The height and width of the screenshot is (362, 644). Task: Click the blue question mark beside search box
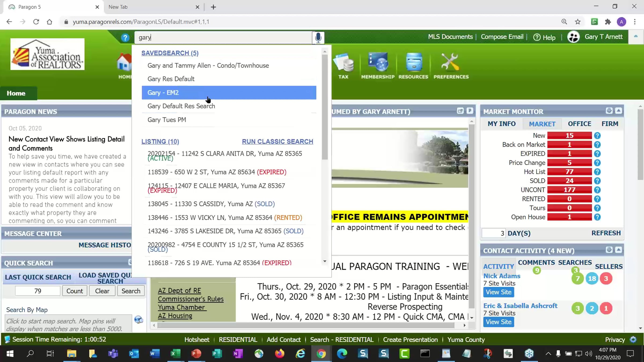125,38
